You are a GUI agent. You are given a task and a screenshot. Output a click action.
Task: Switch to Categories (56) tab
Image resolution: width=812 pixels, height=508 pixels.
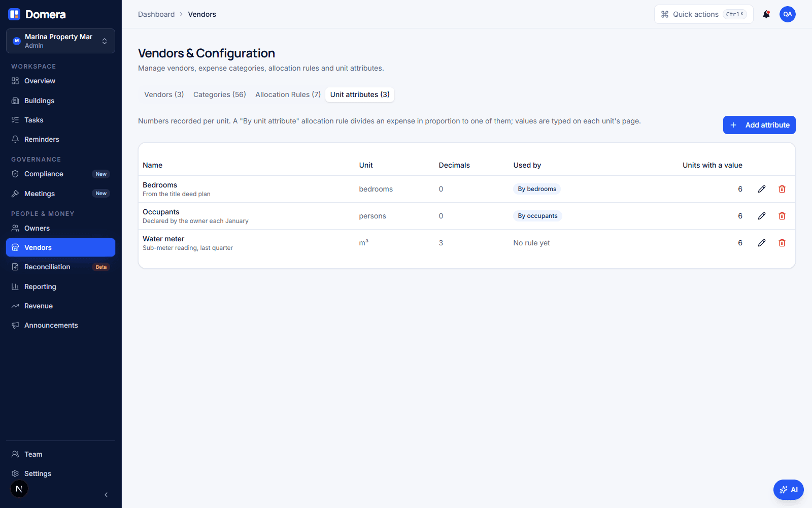(x=220, y=94)
